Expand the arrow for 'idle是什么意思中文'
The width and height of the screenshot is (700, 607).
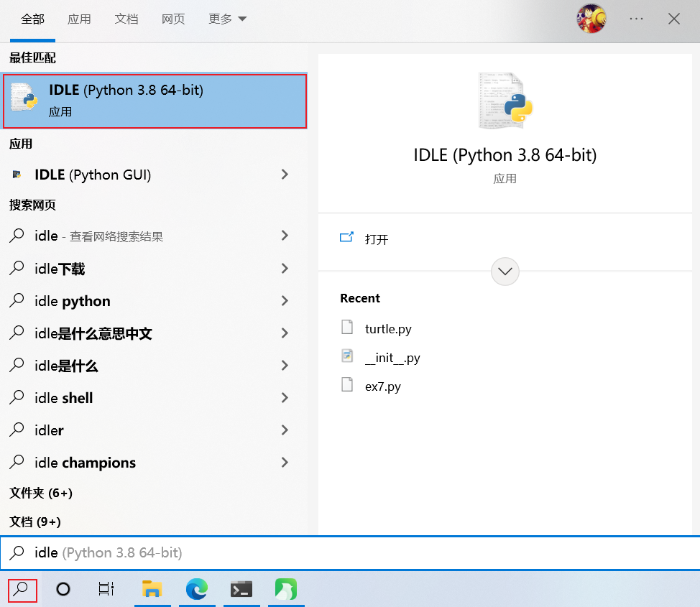(x=285, y=333)
